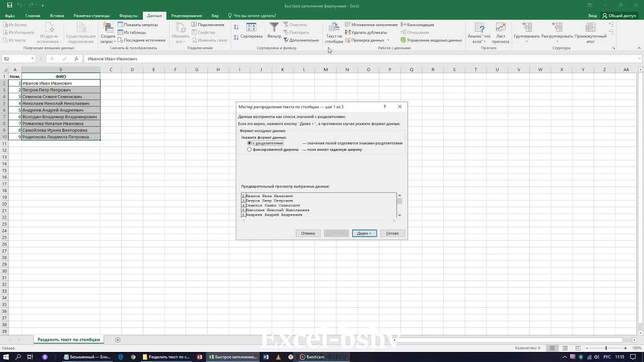
Task: Collapse the ribbon with the chevron
Action: click(639, 48)
